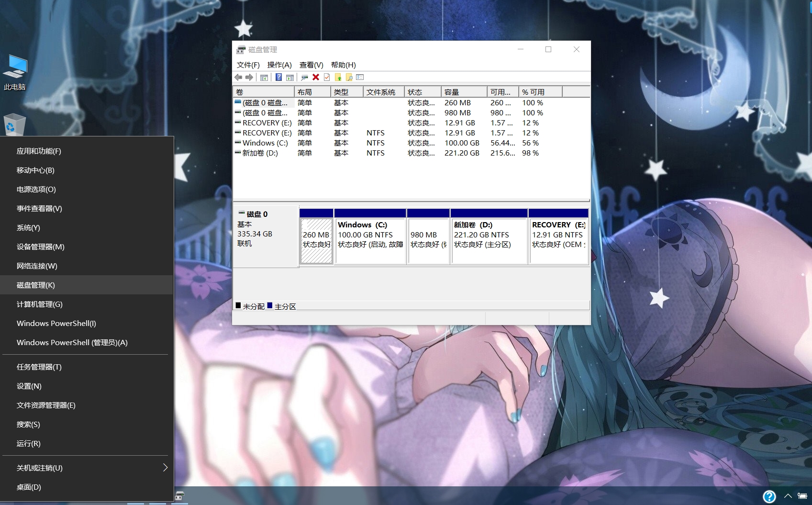The width and height of the screenshot is (812, 505).
Task: Click the battery icon in the system tray
Action: (x=802, y=496)
